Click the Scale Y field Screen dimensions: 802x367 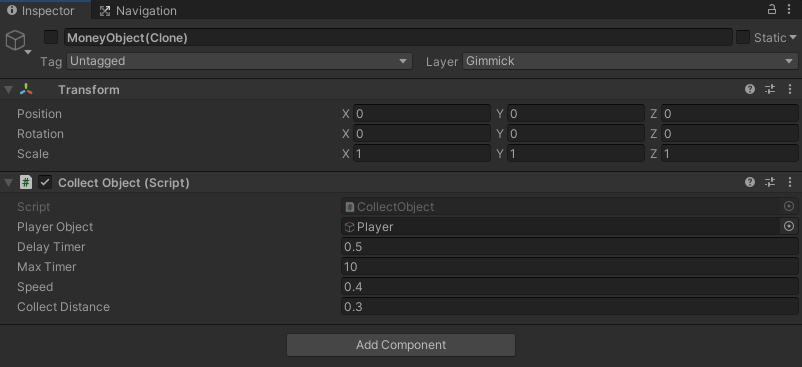point(575,153)
